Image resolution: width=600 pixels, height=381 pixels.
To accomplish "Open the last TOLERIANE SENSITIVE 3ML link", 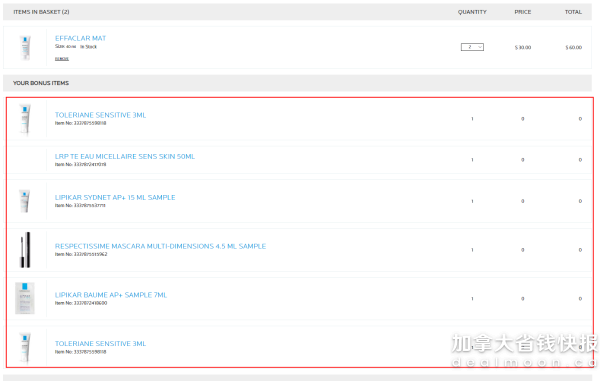I will (100, 344).
